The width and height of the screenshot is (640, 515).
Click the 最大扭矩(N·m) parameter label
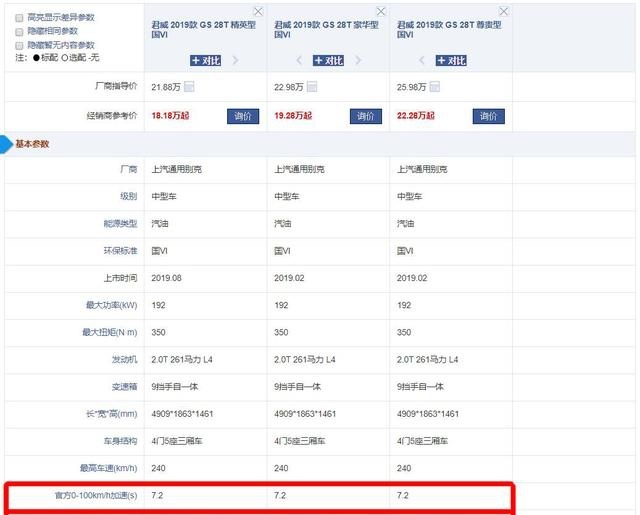110,332
